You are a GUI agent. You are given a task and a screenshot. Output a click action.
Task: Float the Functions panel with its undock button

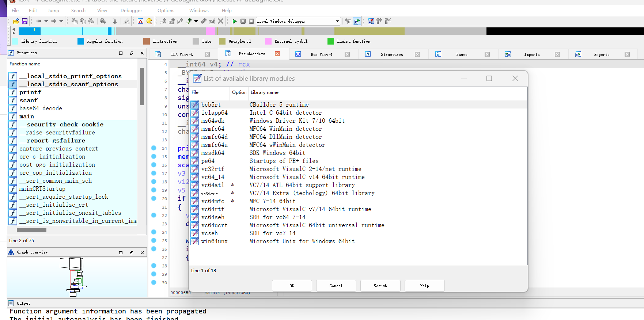coord(132,53)
